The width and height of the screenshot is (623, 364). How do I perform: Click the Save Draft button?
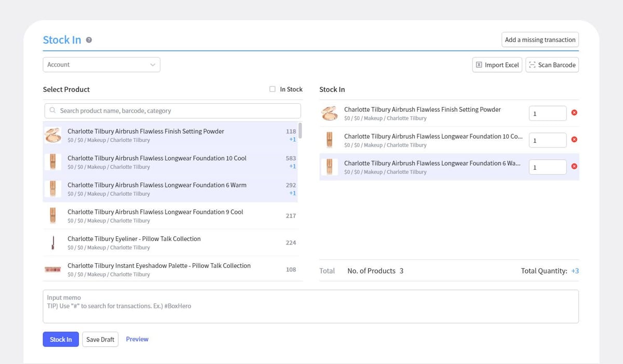[100, 339]
